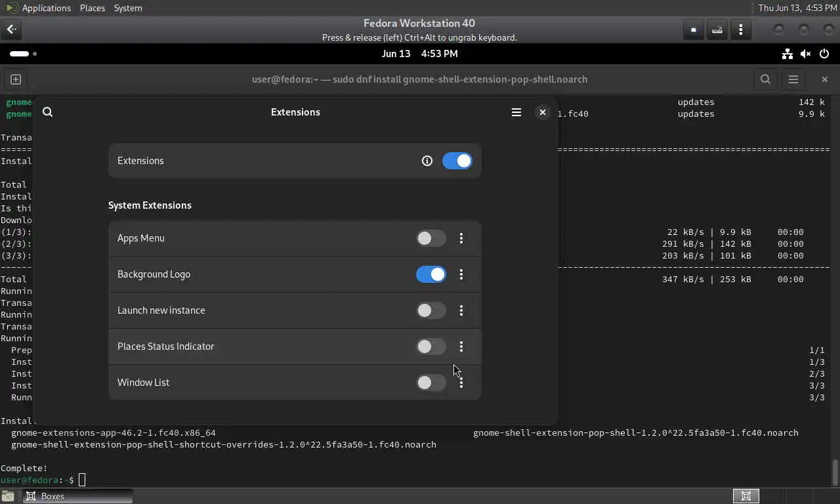Click the System Extensions heading
840x504 pixels.
(150, 205)
